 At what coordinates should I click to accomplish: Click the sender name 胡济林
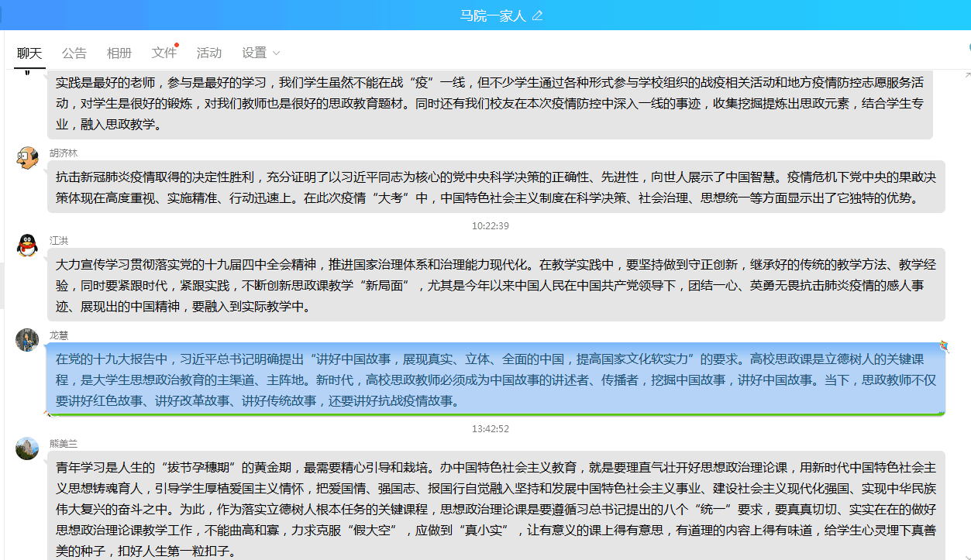[x=64, y=153]
